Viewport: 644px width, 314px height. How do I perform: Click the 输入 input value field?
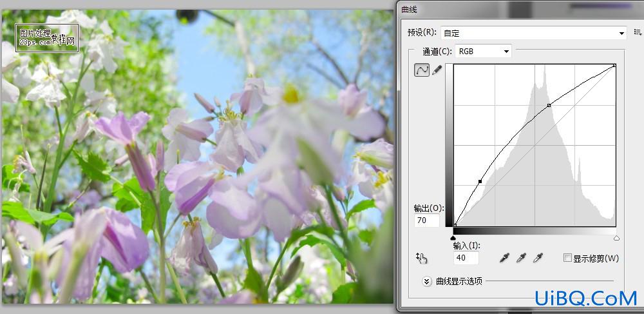pos(466,258)
